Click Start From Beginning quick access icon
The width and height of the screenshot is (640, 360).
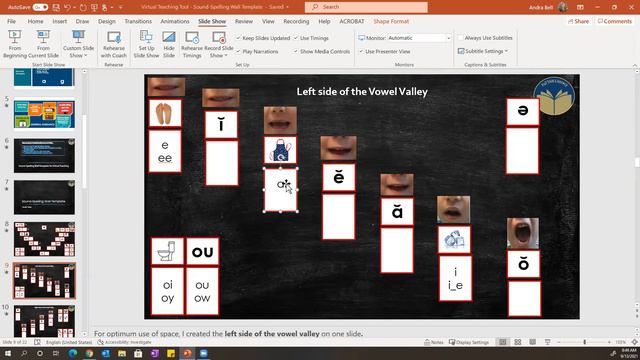pos(94,7)
